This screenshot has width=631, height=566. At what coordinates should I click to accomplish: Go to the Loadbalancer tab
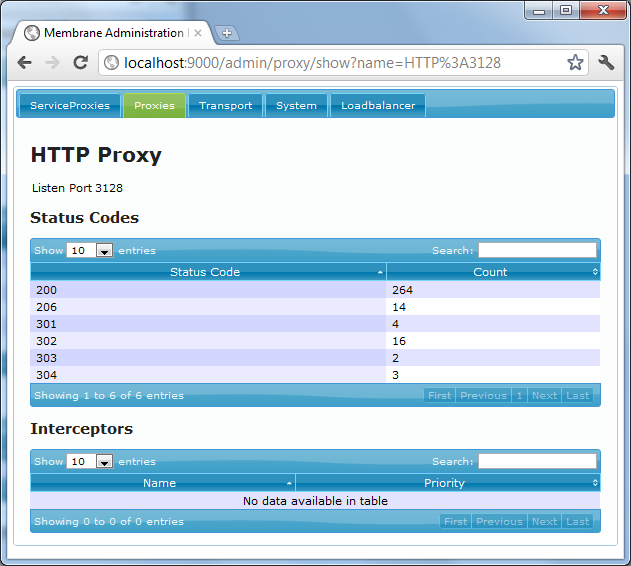point(378,105)
